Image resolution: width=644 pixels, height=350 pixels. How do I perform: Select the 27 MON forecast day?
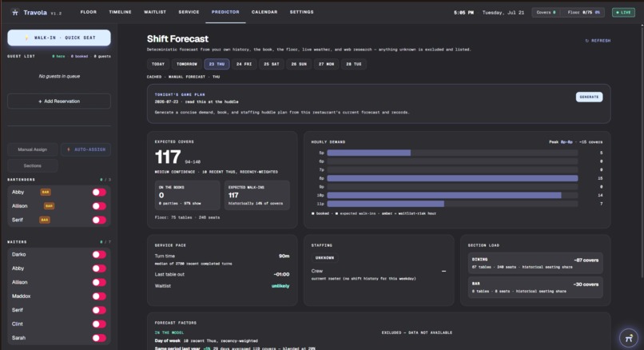[327, 64]
